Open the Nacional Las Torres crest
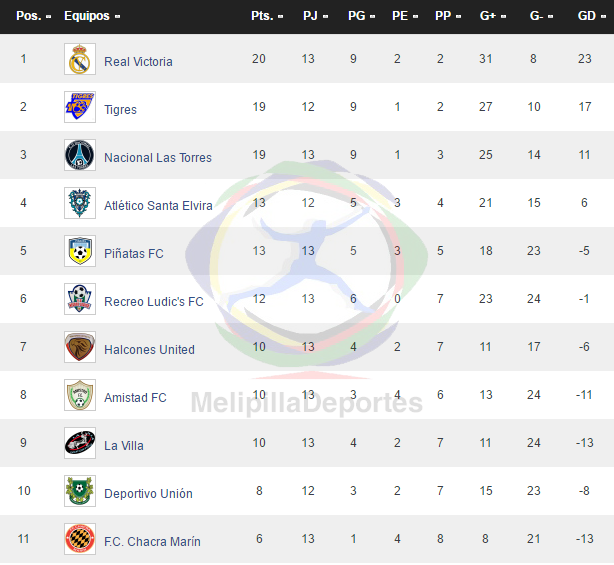The height and width of the screenshot is (565, 614). pyautogui.click(x=80, y=155)
